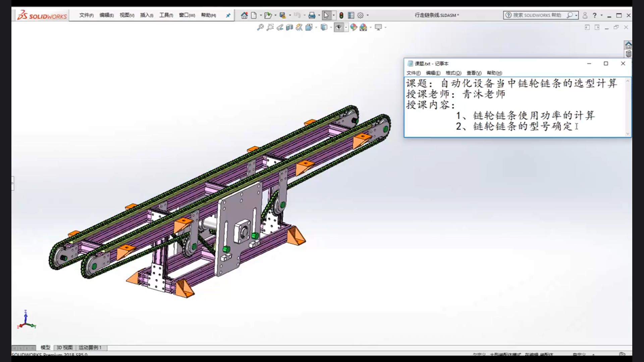Toggle the Section View tool
The height and width of the screenshot is (362, 644).
pos(289,27)
